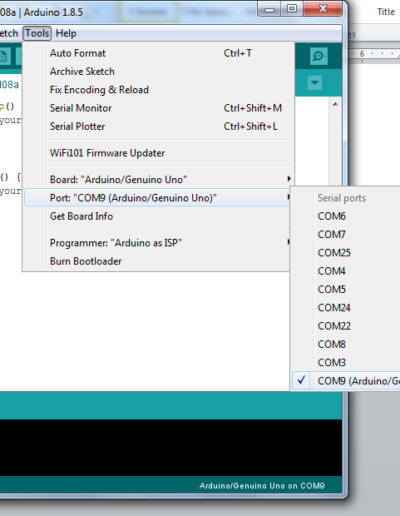Open the Help menu
This screenshot has width=400, height=516.
point(66,33)
